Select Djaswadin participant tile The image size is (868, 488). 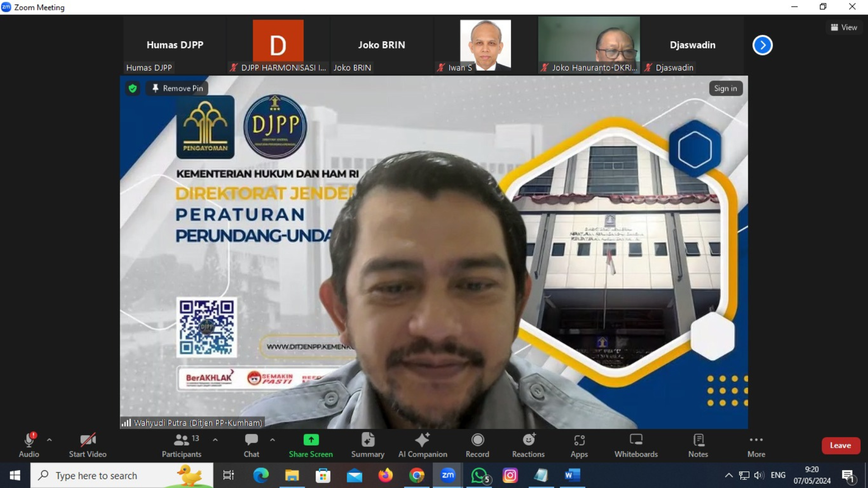693,45
